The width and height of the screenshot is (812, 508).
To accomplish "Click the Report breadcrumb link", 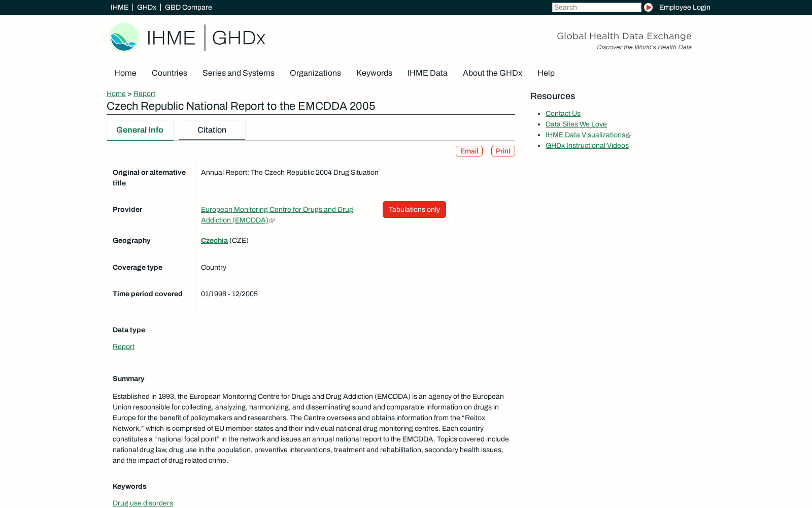I will [144, 93].
